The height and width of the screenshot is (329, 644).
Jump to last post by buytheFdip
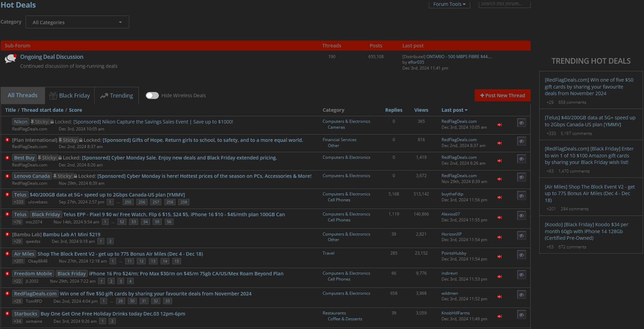point(500,198)
